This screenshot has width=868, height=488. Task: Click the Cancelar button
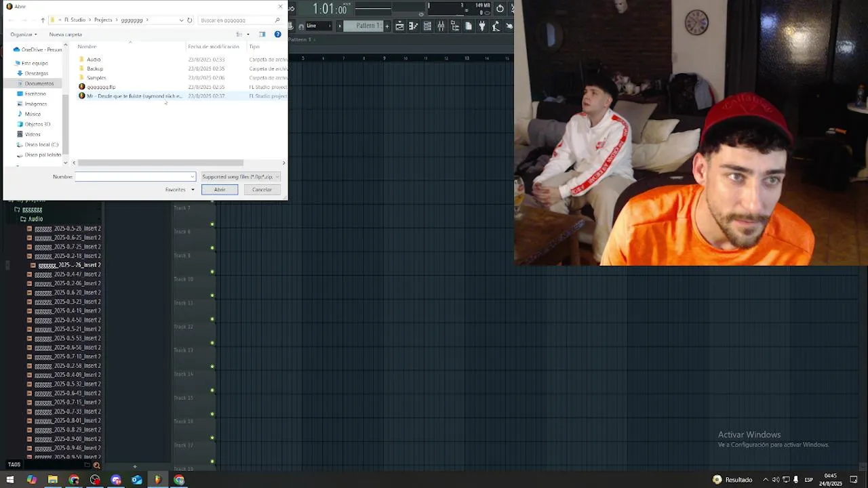coord(262,190)
